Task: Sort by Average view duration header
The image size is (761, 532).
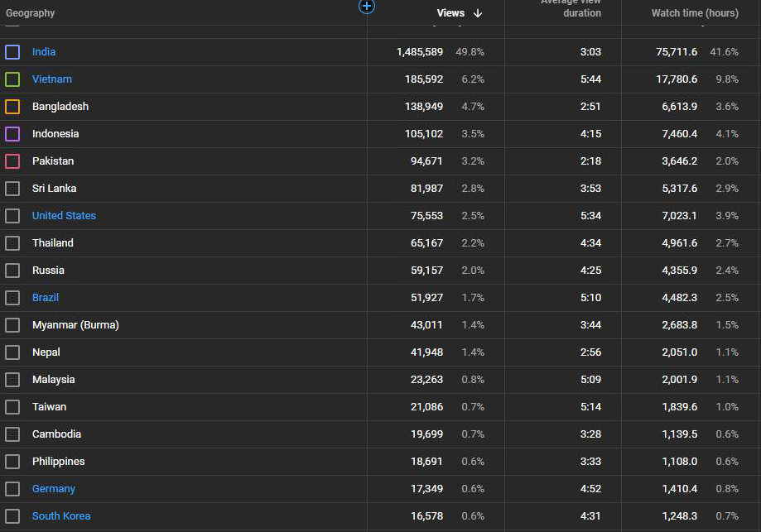Action: tap(571, 7)
